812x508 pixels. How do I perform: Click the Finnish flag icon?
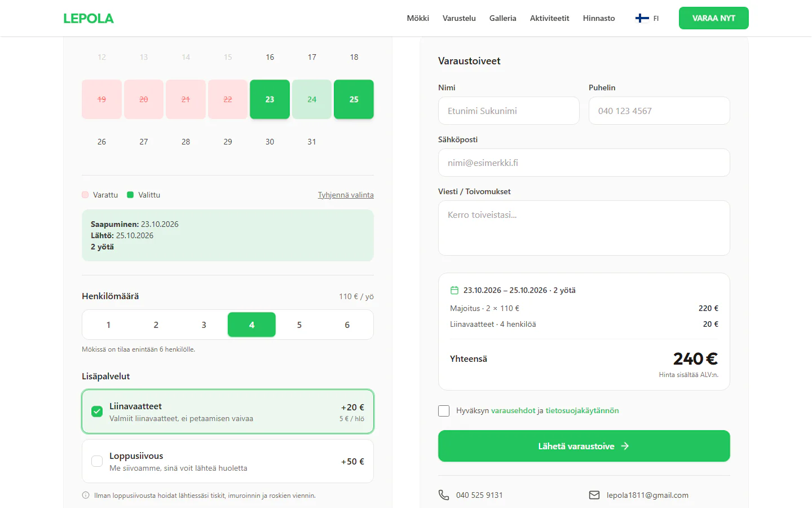pos(642,18)
